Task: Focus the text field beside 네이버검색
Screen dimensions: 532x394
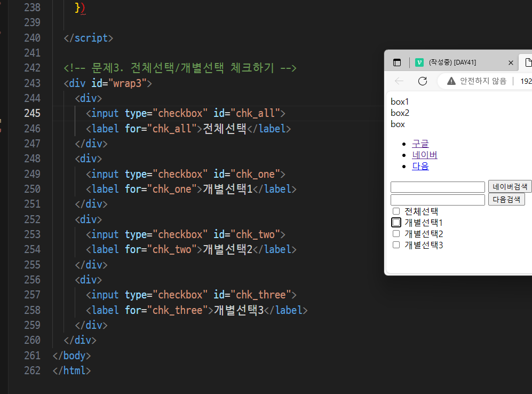Action: (x=438, y=187)
